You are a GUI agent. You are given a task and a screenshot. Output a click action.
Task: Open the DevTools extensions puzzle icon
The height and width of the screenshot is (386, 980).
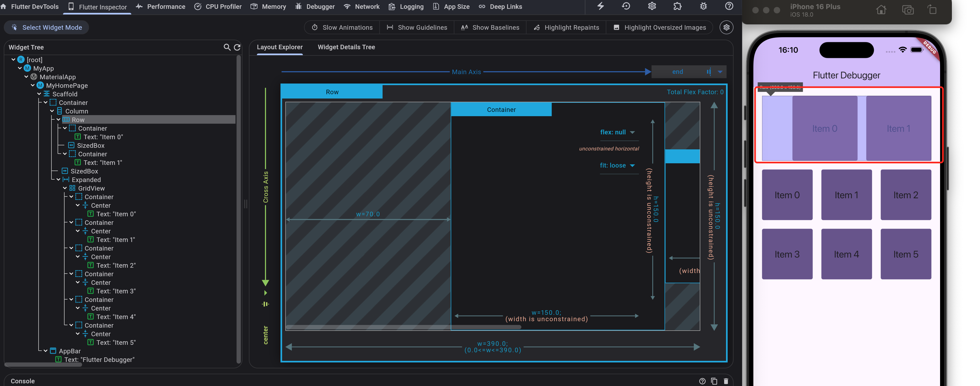click(x=677, y=6)
